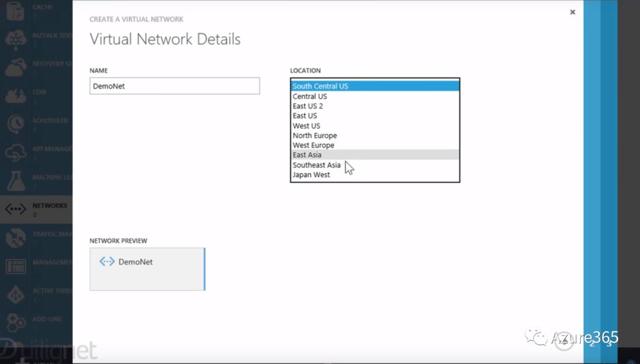Click the Name field containing DemoNet
640x364 pixels.
click(174, 86)
